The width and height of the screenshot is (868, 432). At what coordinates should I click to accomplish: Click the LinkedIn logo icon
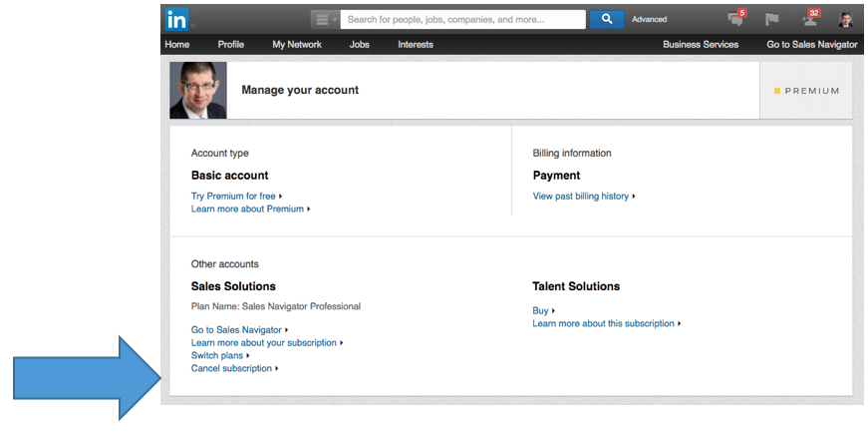coord(176,19)
